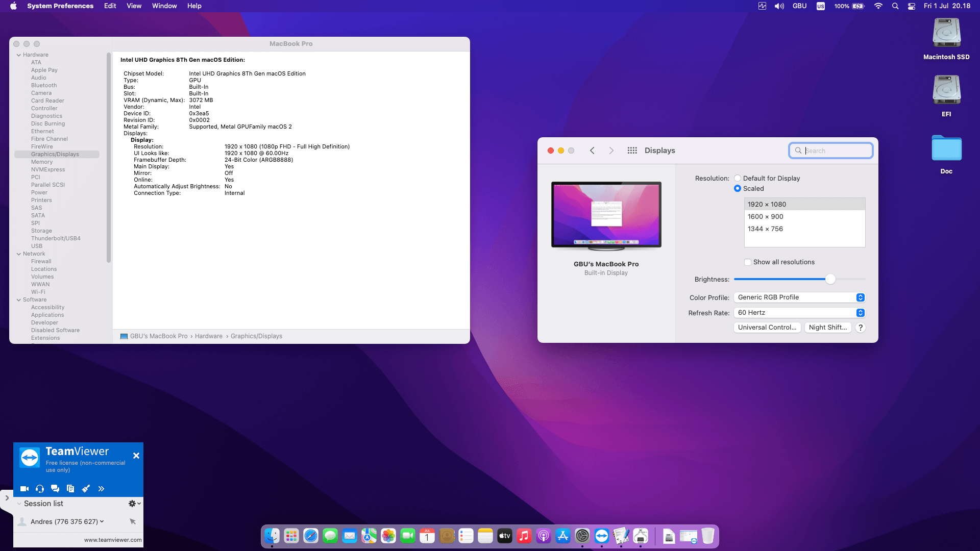Click the TeamViewer headset audio icon

click(40, 489)
